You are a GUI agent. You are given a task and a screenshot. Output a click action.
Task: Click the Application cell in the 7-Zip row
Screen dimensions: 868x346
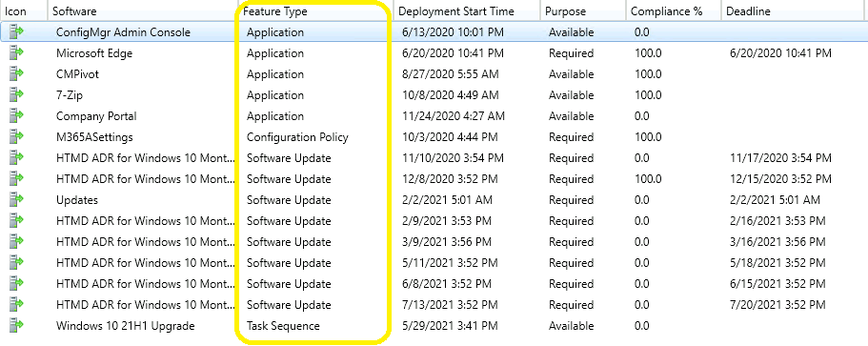(275, 95)
